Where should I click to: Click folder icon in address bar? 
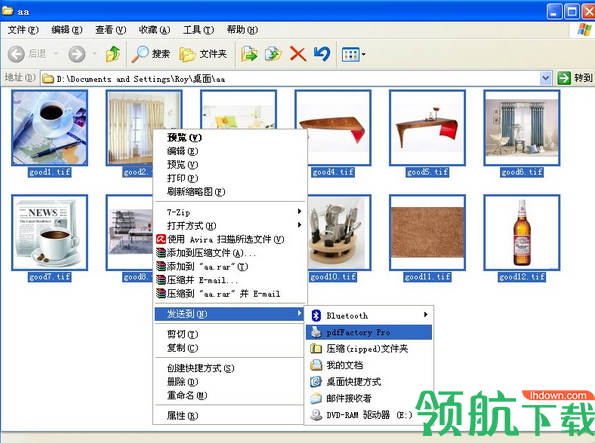(48, 79)
